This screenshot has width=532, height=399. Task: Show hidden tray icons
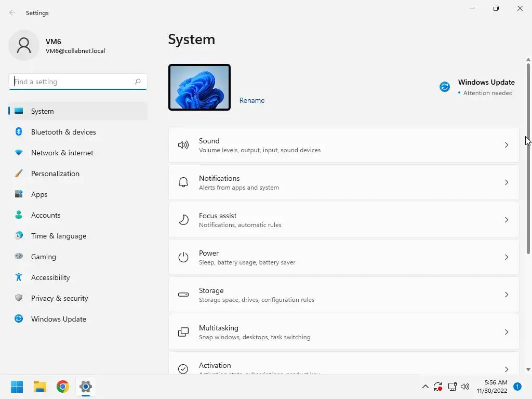pyautogui.click(x=425, y=387)
